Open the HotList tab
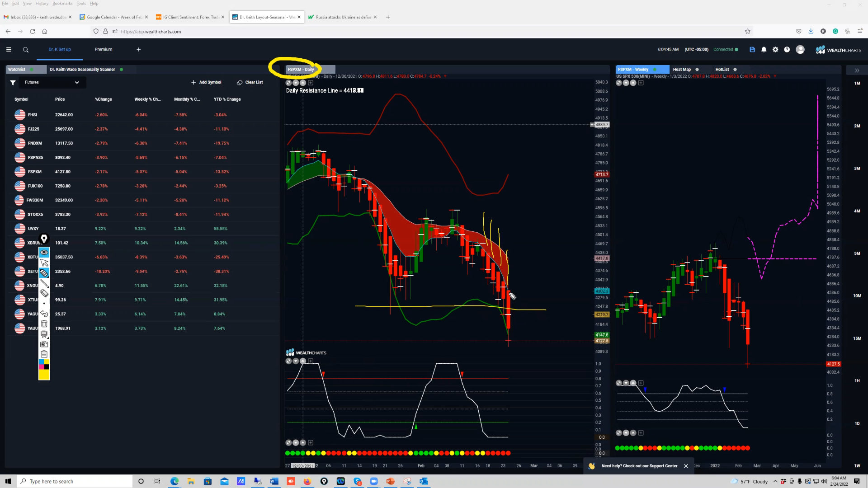The height and width of the screenshot is (488, 868). point(722,70)
